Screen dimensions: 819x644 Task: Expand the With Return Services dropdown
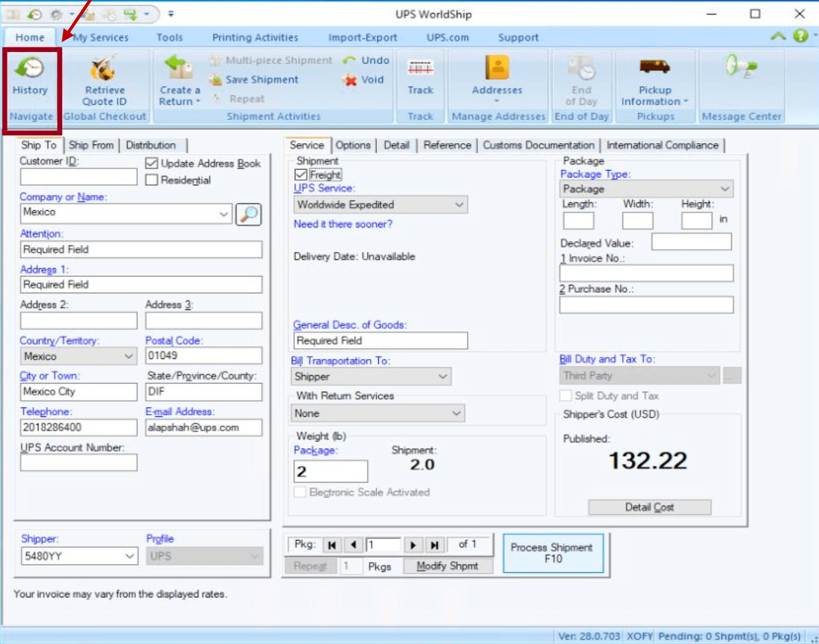click(x=456, y=413)
